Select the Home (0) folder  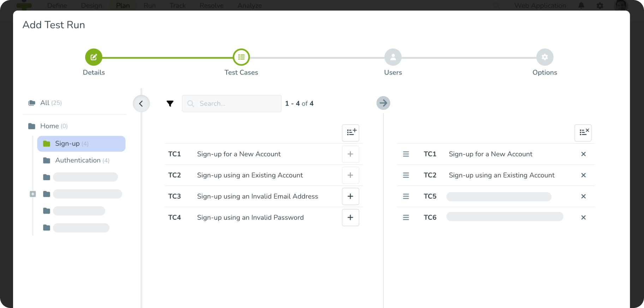coord(48,126)
